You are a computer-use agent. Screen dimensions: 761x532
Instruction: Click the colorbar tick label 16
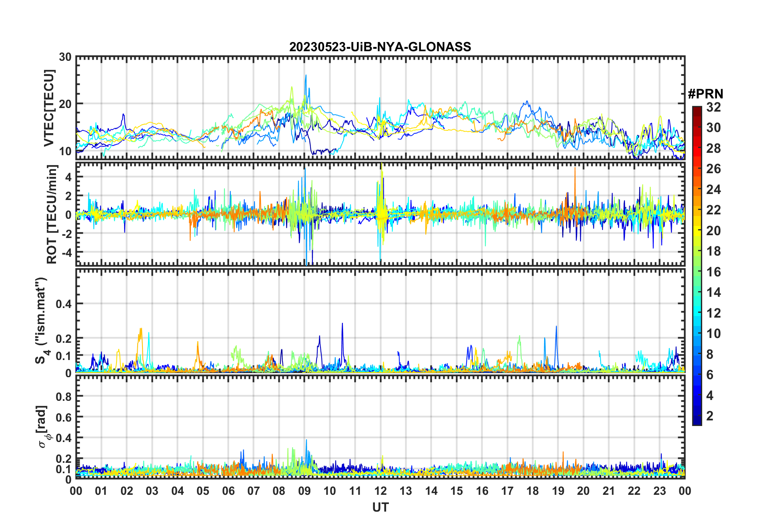pyautogui.click(x=713, y=272)
